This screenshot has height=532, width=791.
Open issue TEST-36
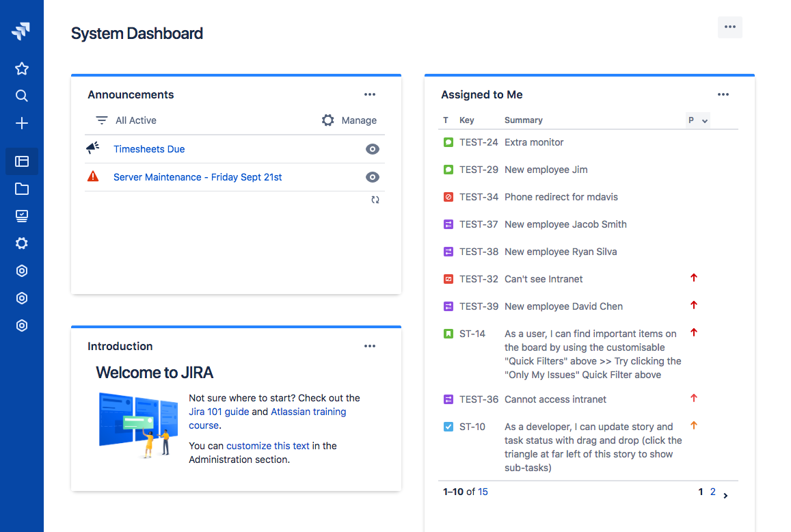[x=479, y=399]
